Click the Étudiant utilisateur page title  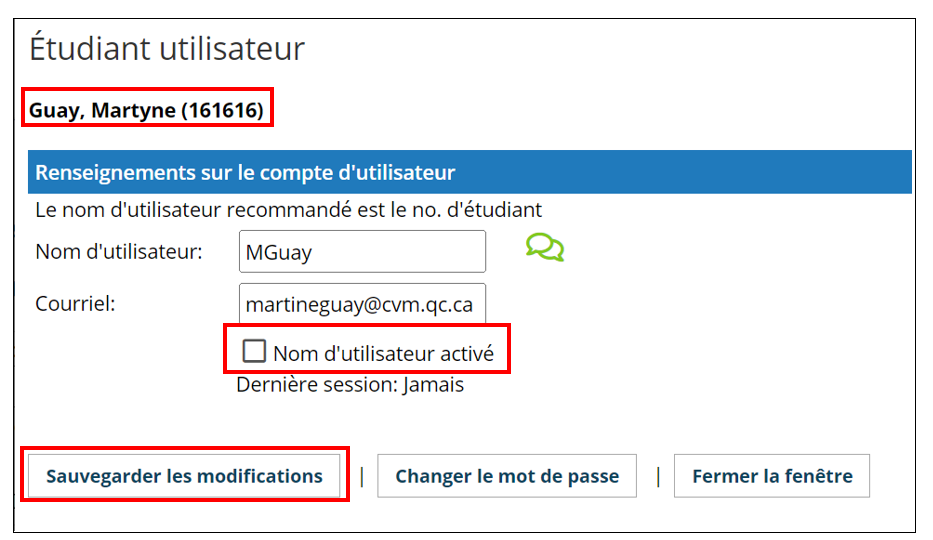coord(167,49)
